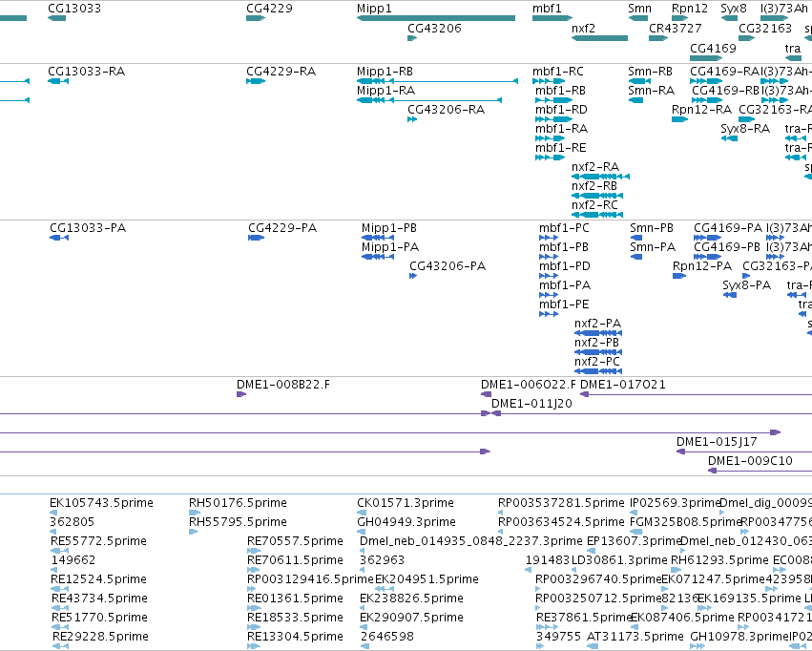This screenshot has height=651, width=812.
Task: Click the DME1-008B22.F BAC label
Action: 283,385
